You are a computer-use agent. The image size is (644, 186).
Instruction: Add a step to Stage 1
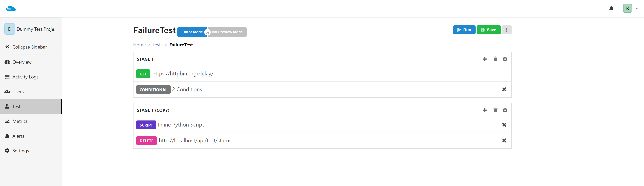pyautogui.click(x=484, y=59)
